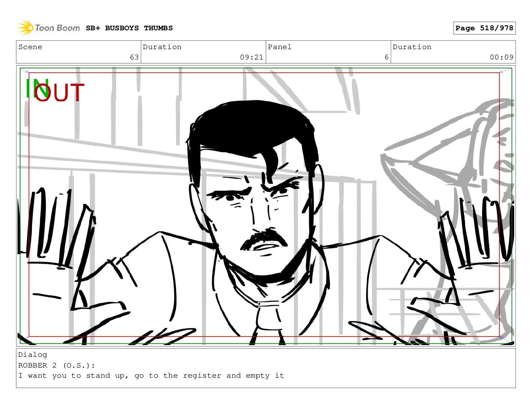This screenshot has height=412, width=532.
Task: Select scene number value '63'
Action: pos(134,58)
